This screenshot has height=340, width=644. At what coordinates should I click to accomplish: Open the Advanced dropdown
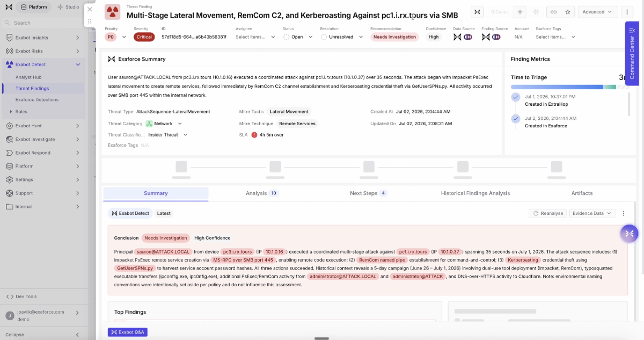[597, 12]
